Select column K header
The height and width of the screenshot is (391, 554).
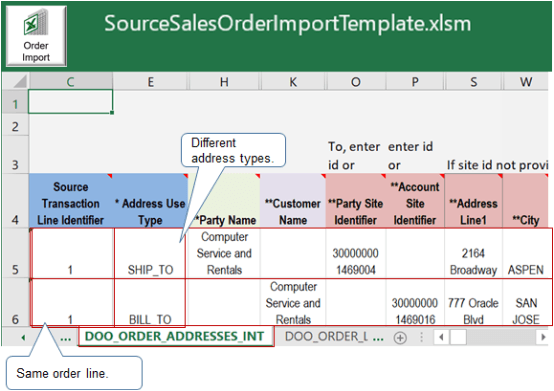(x=293, y=82)
